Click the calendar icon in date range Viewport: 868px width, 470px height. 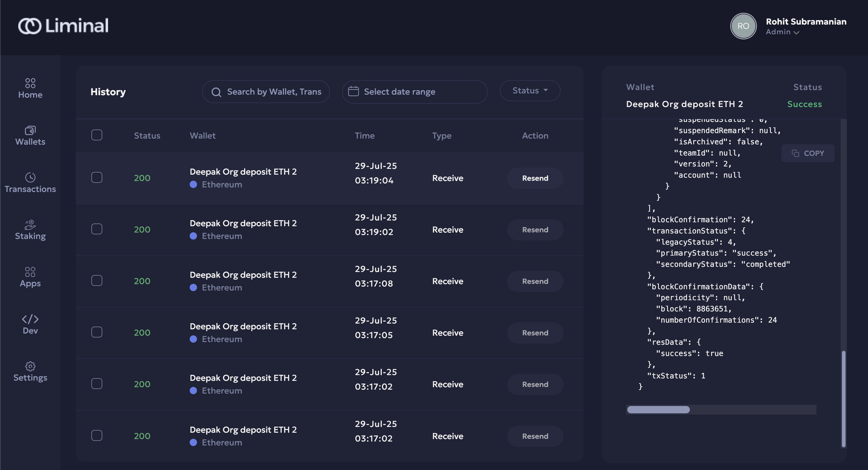coord(353,91)
